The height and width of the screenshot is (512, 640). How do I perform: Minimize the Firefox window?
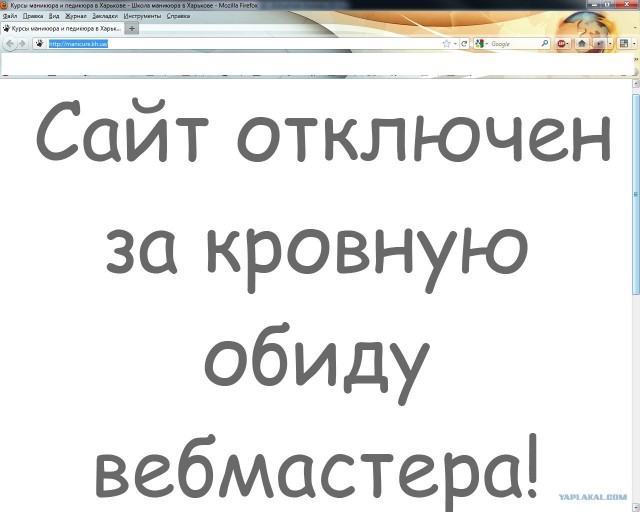[x=596, y=4]
